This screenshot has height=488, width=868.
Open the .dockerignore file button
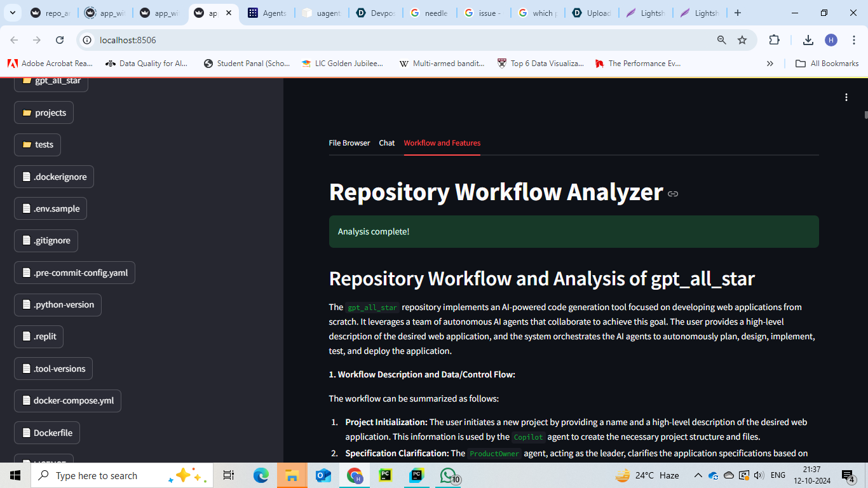pos(54,177)
